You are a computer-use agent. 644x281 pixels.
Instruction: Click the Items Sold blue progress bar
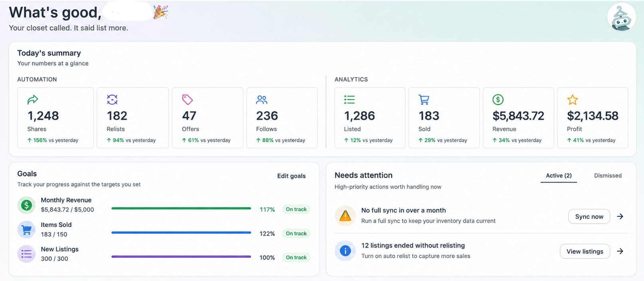pos(181,232)
